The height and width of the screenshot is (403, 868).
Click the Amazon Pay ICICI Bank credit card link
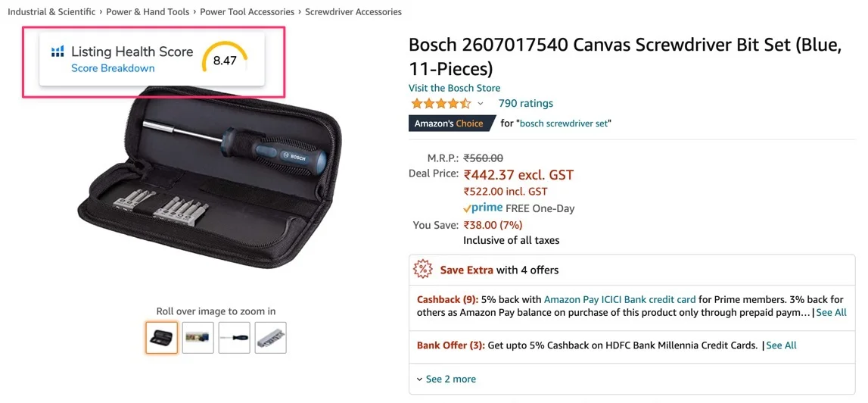pyautogui.click(x=620, y=299)
